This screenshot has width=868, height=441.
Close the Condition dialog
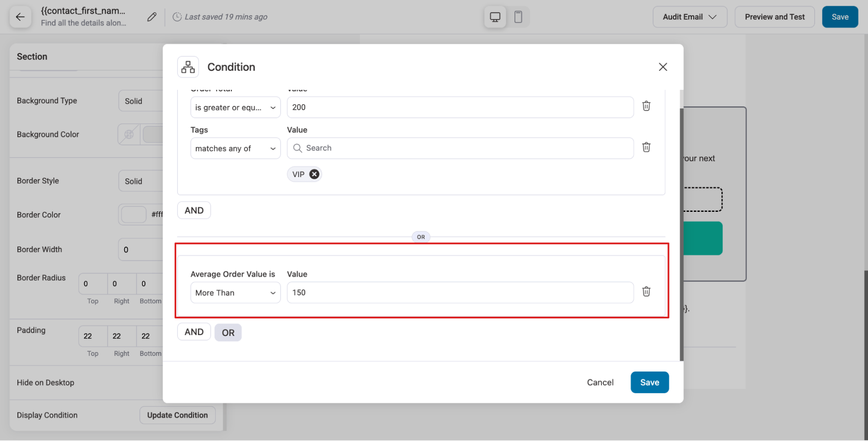coord(663,67)
